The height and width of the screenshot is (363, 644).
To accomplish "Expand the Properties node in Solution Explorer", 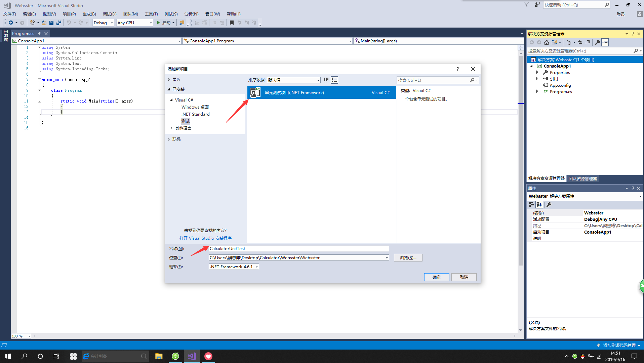I will coord(537,72).
